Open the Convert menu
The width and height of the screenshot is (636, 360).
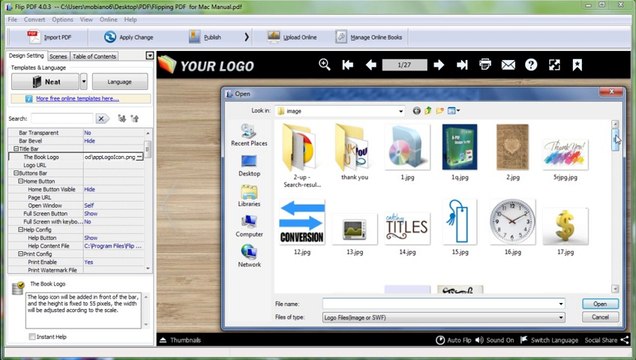[34, 19]
